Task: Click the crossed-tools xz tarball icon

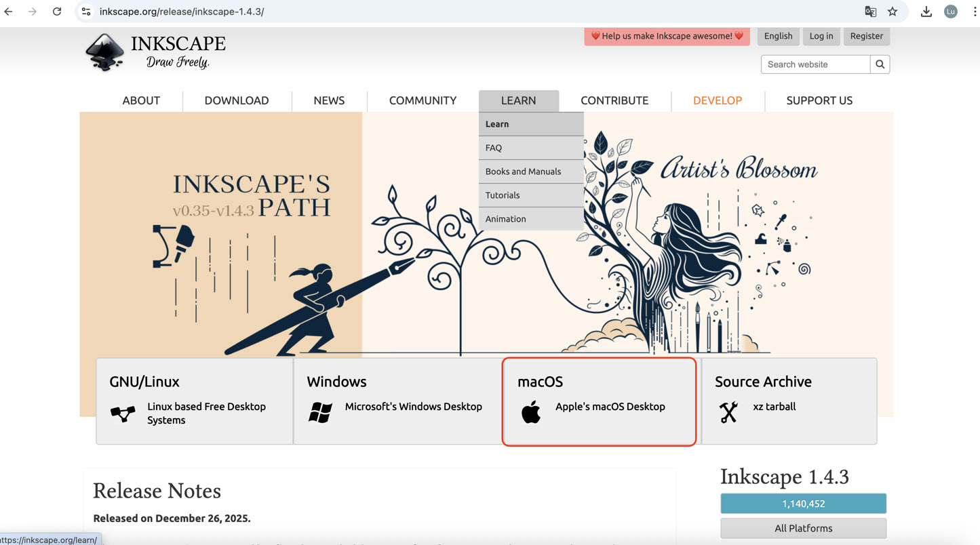Action: (x=728, y=411)
